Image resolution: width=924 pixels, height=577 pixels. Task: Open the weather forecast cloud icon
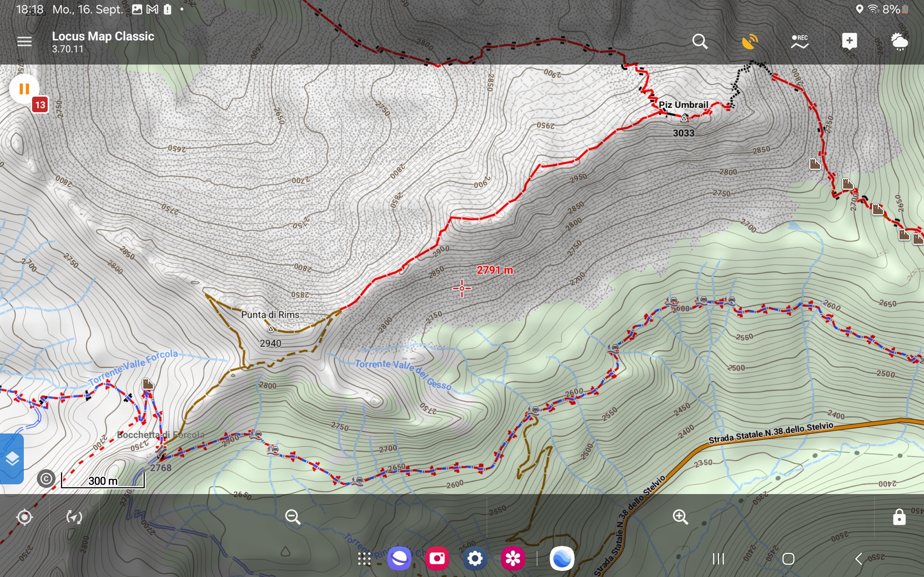point(899,41)
